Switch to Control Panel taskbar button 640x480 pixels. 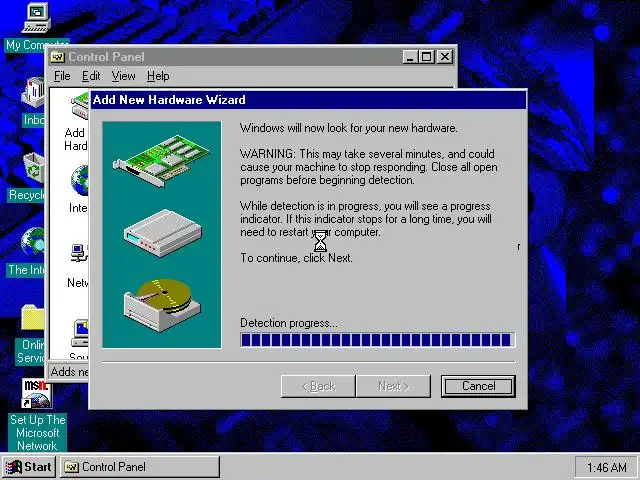pyautogui.click(x=140, y=467)
